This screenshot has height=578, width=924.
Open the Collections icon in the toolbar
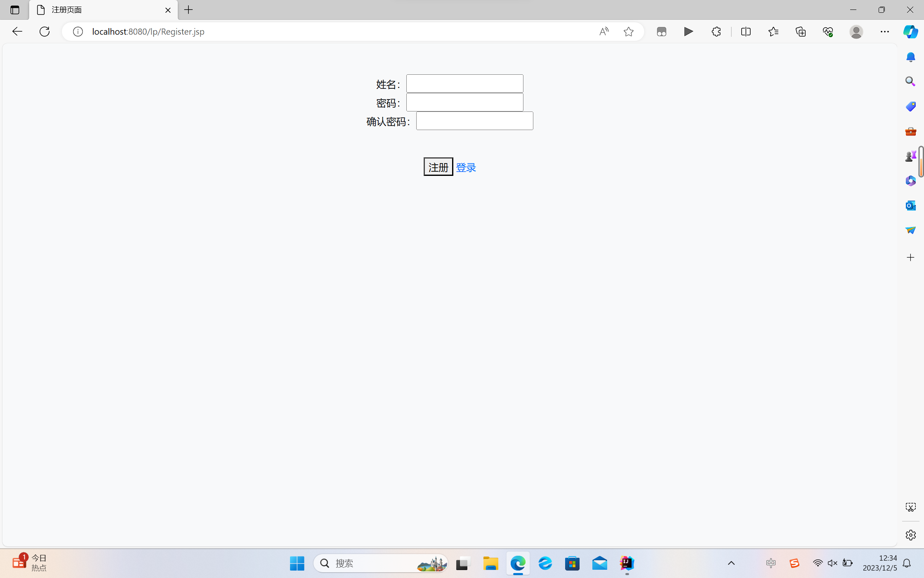801,32
